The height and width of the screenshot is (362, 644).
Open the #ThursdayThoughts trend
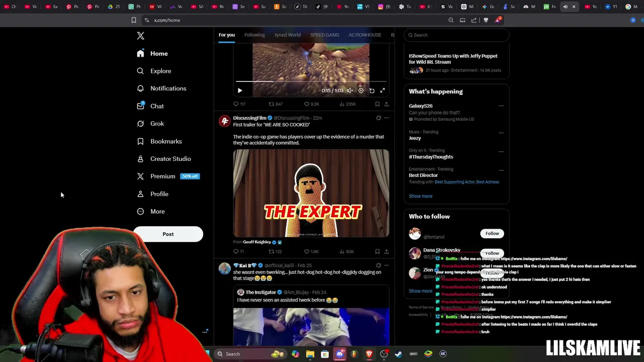431,157
